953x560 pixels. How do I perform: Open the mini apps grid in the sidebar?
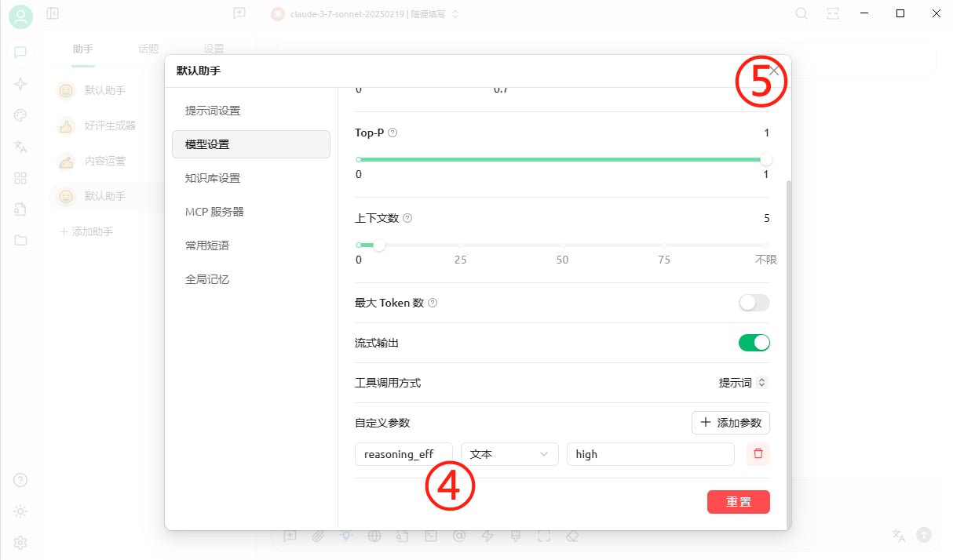pos(20,178)
